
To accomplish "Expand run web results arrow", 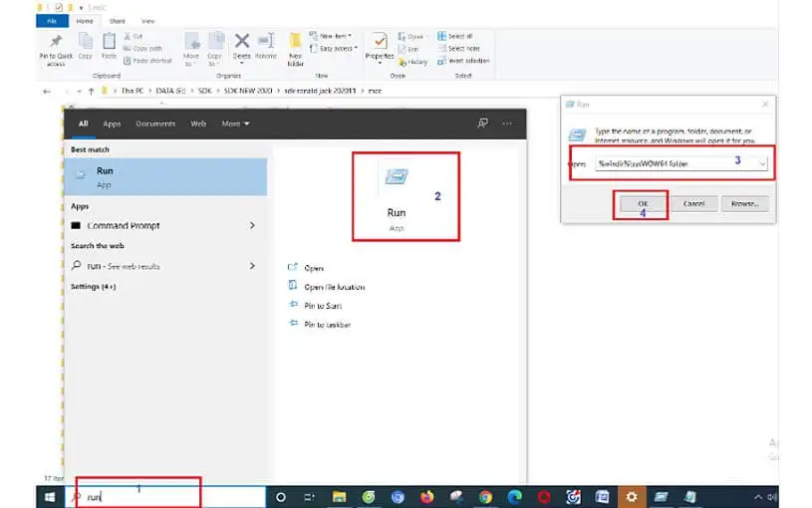I will coord(252,266).
